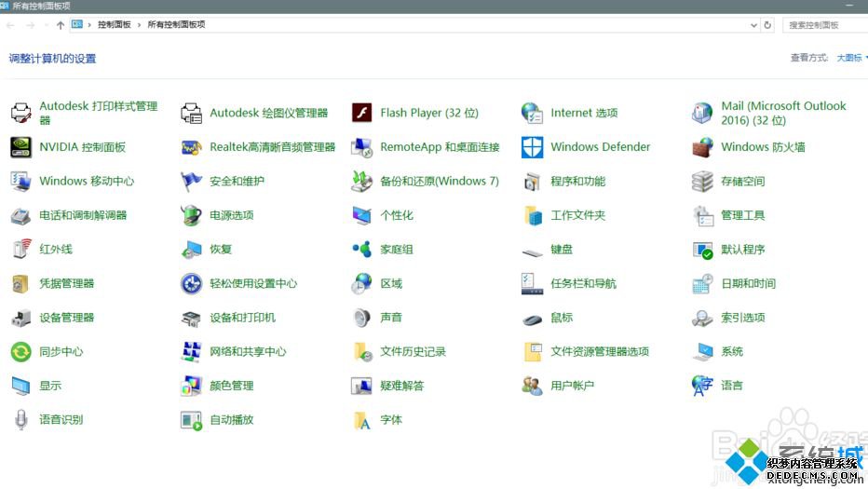868x489 pixels.
Task: Open the 疑难解答 link
Action: point(402,386)
